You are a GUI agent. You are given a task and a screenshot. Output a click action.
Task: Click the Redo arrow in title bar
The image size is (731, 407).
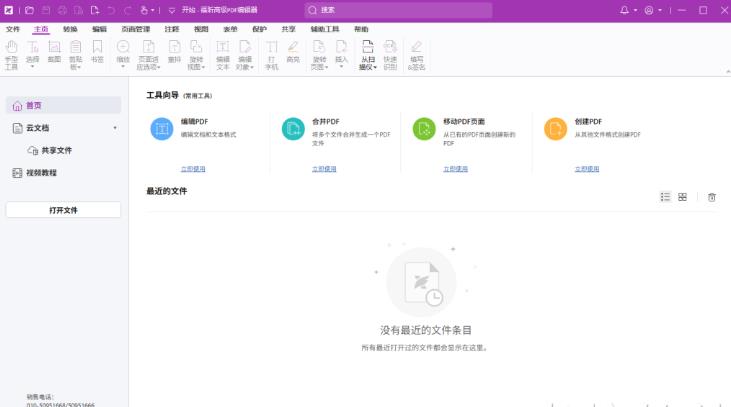click(127, 10)
